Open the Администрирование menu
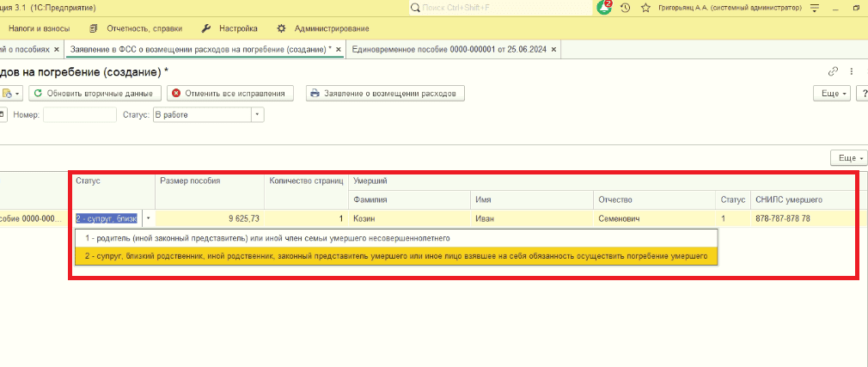The width and height of the screenshot is (868, 367). click(323, 28)
